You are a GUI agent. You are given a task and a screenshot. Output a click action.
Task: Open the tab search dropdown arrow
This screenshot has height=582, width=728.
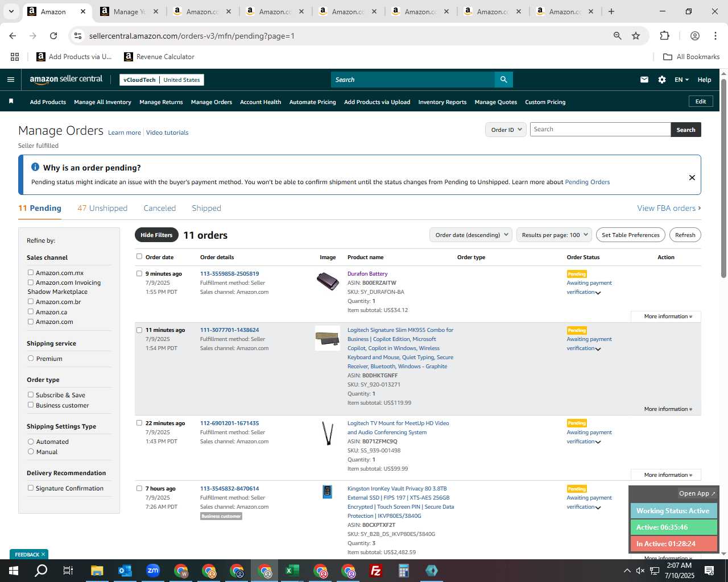11,11
